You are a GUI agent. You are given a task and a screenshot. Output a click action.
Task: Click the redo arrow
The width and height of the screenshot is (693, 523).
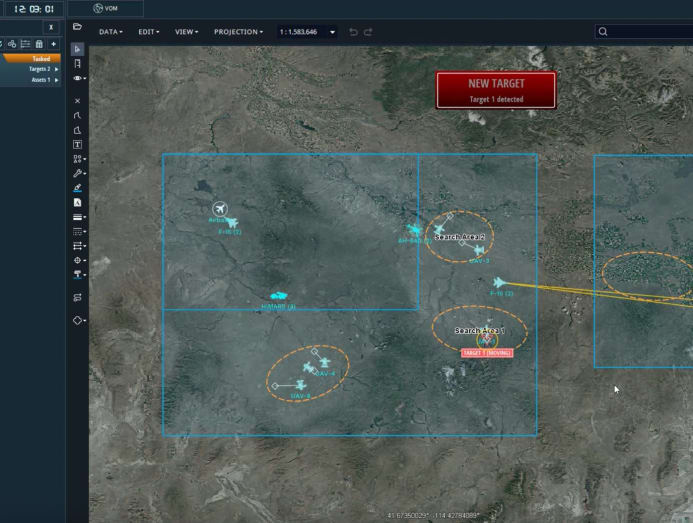point(368,32)
